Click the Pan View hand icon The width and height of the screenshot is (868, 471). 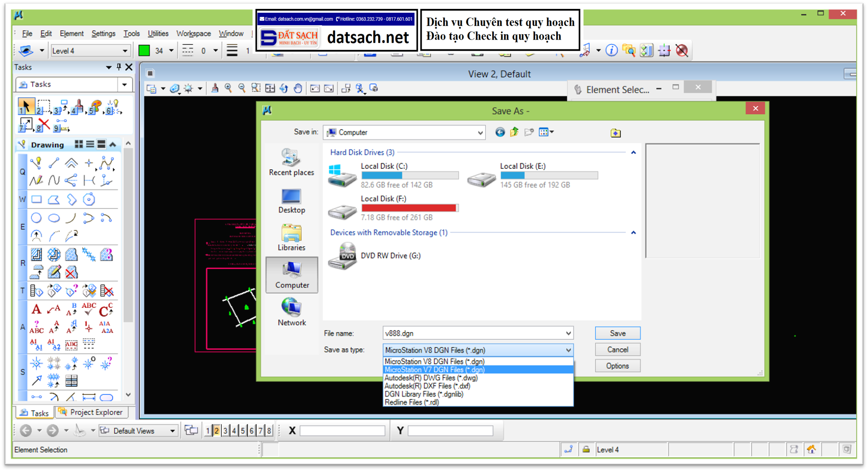coord(298,88)
